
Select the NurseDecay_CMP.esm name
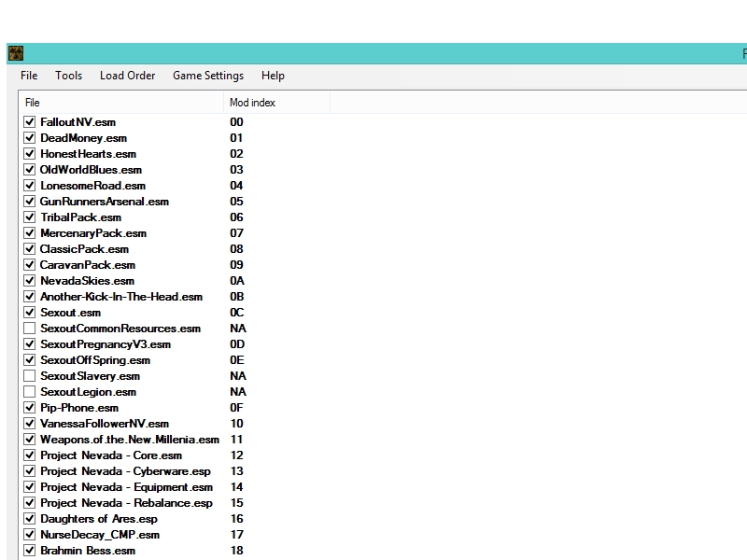100,535
